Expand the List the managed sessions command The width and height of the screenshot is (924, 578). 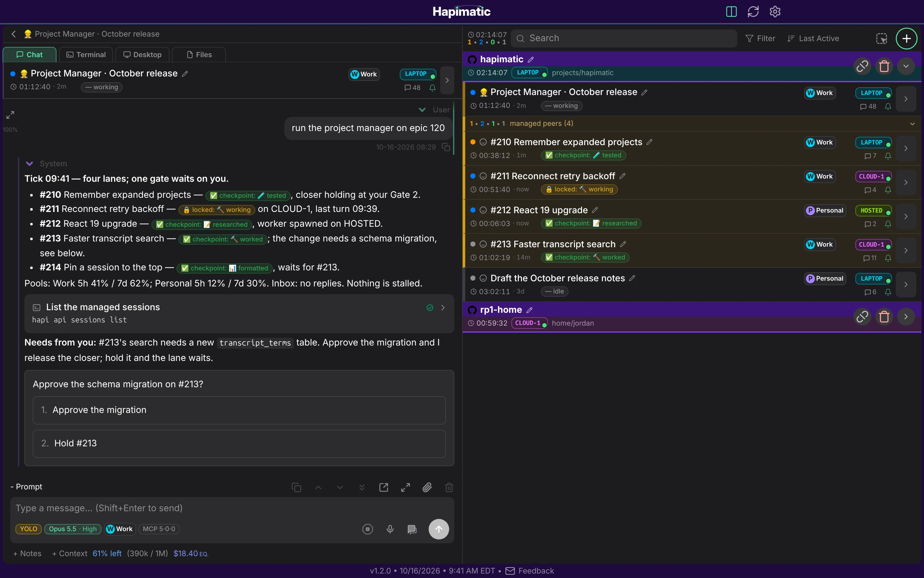pos(443,308)
